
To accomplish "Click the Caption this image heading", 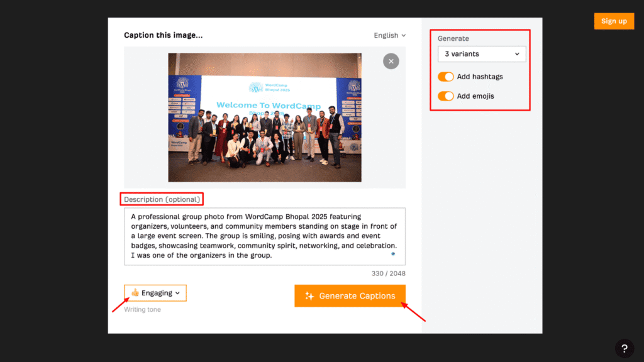I will coord(164,35).
